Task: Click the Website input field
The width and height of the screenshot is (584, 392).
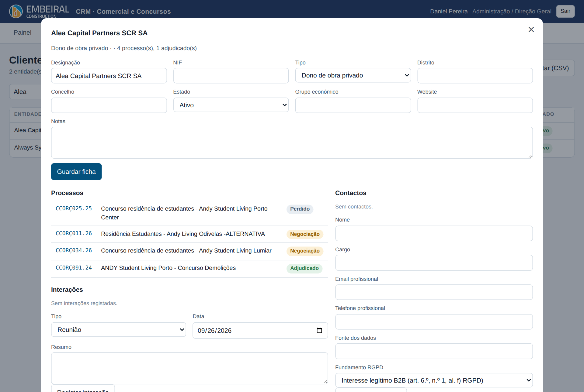Action: [x=475, y=105]
